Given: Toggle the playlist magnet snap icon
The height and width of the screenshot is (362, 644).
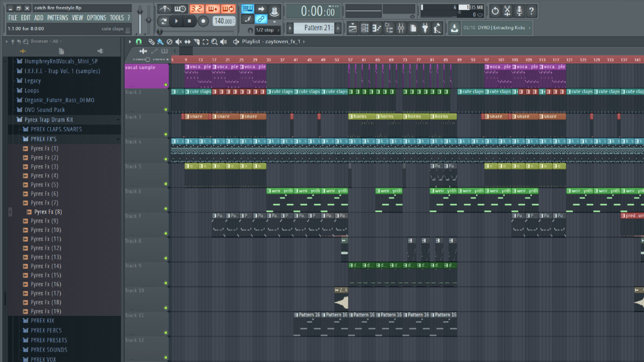Looking at the screenshot, I should tap(138, 41).
